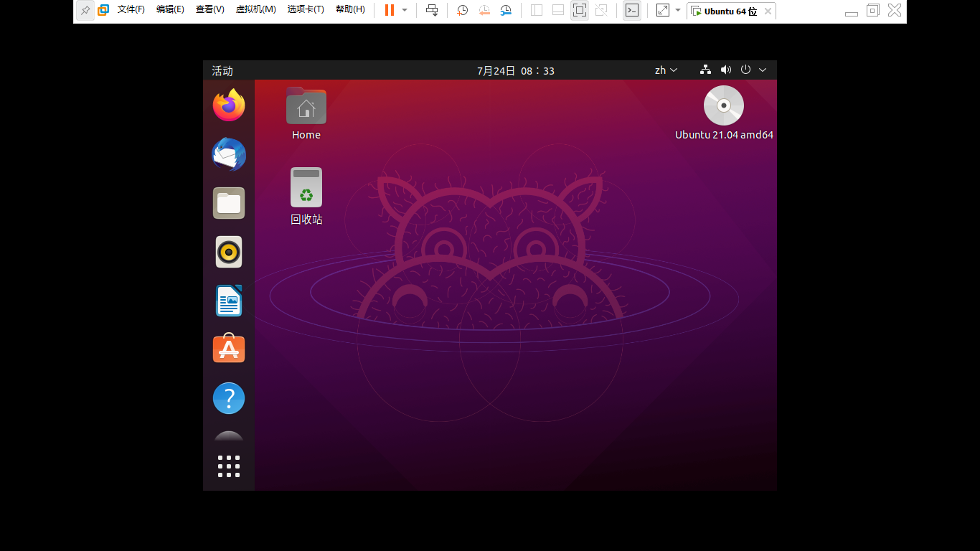Open Rhythmbox music player from dock

click(229, 252)
